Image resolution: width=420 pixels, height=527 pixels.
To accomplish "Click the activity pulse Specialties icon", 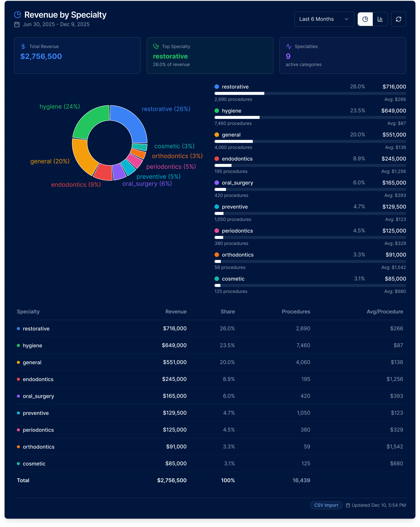I will 289,47.
